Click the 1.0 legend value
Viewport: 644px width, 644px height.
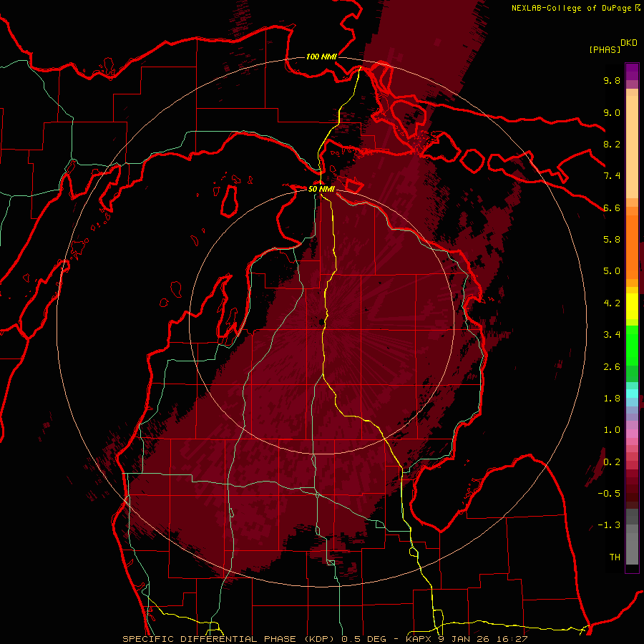pos(612,430)
